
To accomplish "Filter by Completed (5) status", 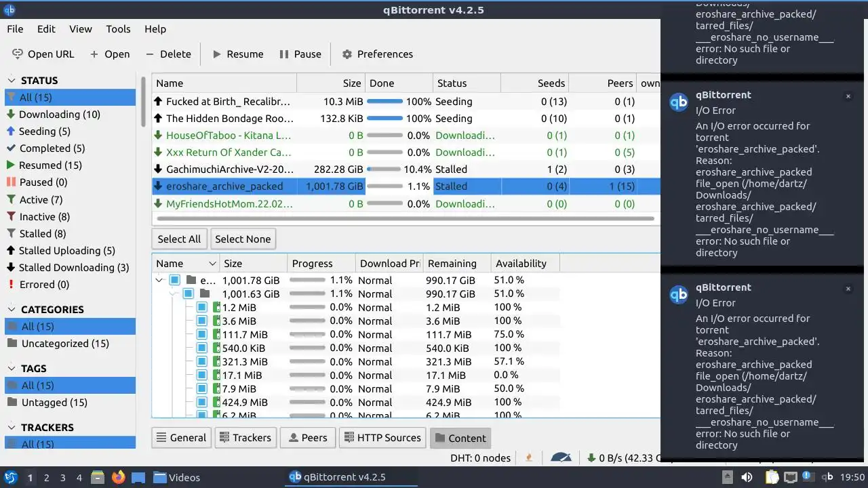I will pyautogui.click(x=46, y=148).
